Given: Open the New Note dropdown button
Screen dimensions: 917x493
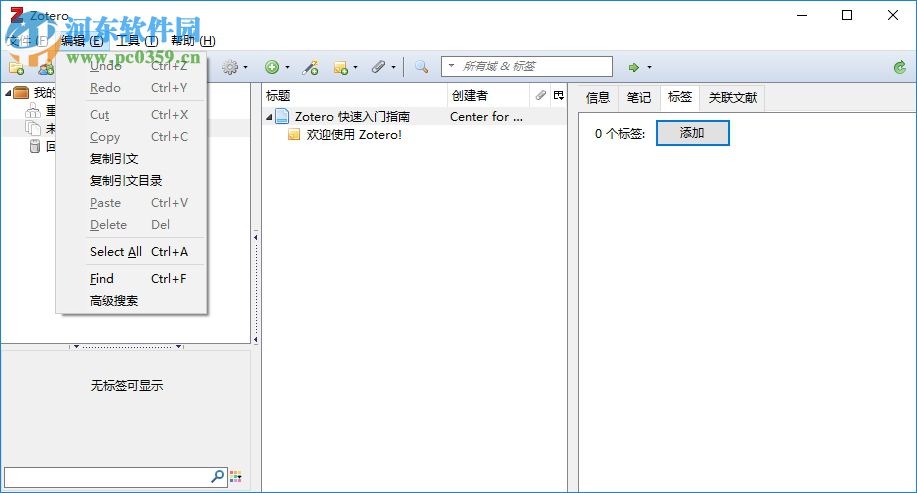Looking at the screenshot, I should [x=345, y=67].
